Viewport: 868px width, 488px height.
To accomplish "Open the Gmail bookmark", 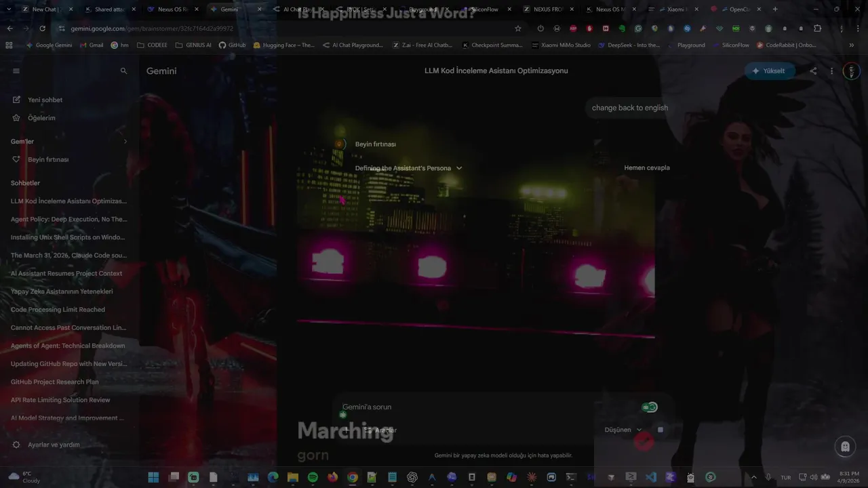I will (92, 45).
